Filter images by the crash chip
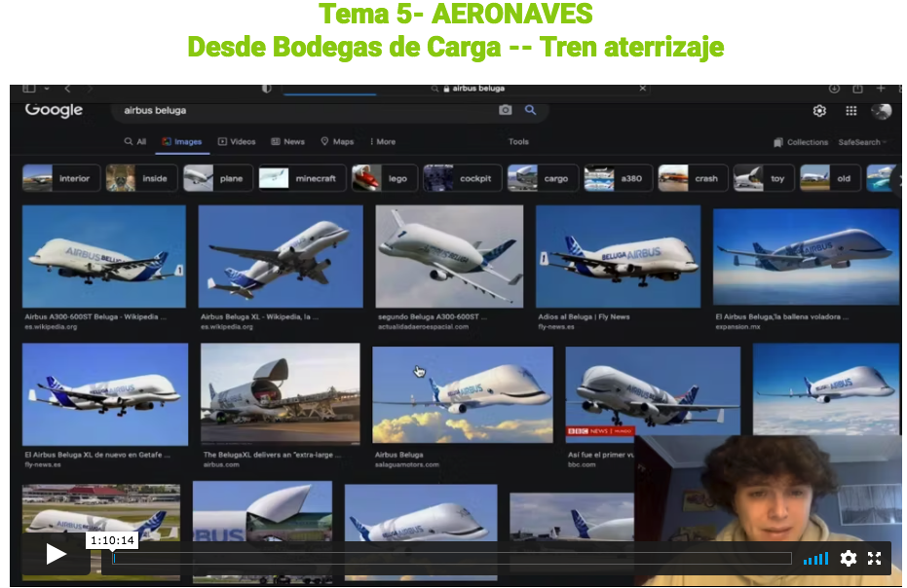The height and width of the screenshot is (588, 907). pyautogui.click(x=693, y=178)
